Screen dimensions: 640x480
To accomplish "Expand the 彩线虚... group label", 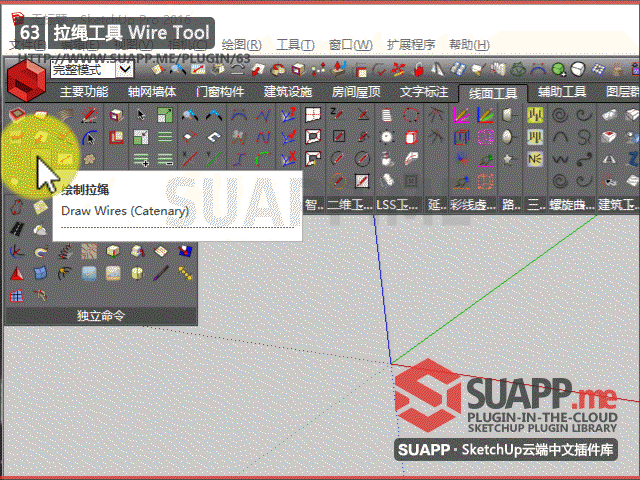I will pos(472,204).
